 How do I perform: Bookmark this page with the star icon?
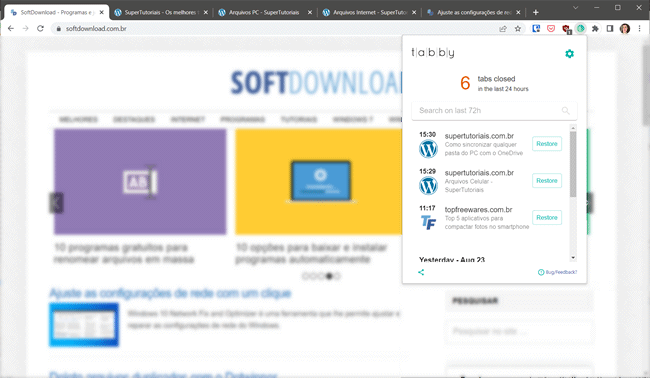click(518, 29)
